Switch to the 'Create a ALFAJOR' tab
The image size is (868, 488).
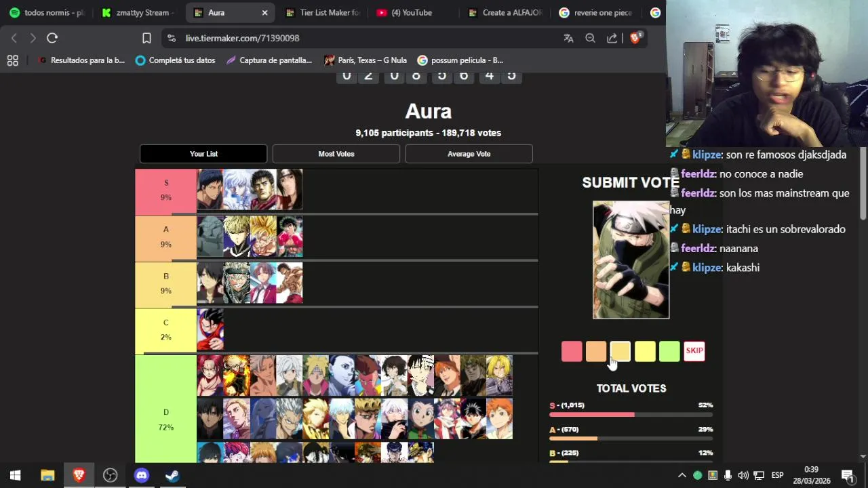click(506, 12)
